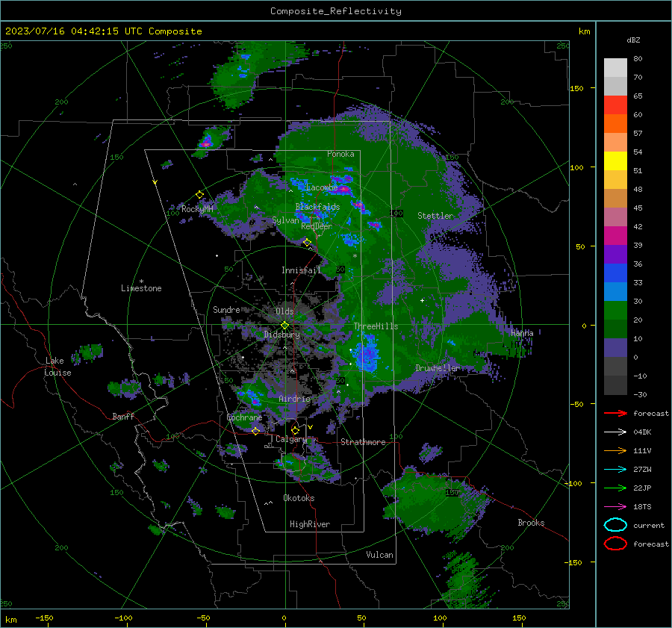Select the Cochrane town label
672x628 pixels.
(244, 417)
